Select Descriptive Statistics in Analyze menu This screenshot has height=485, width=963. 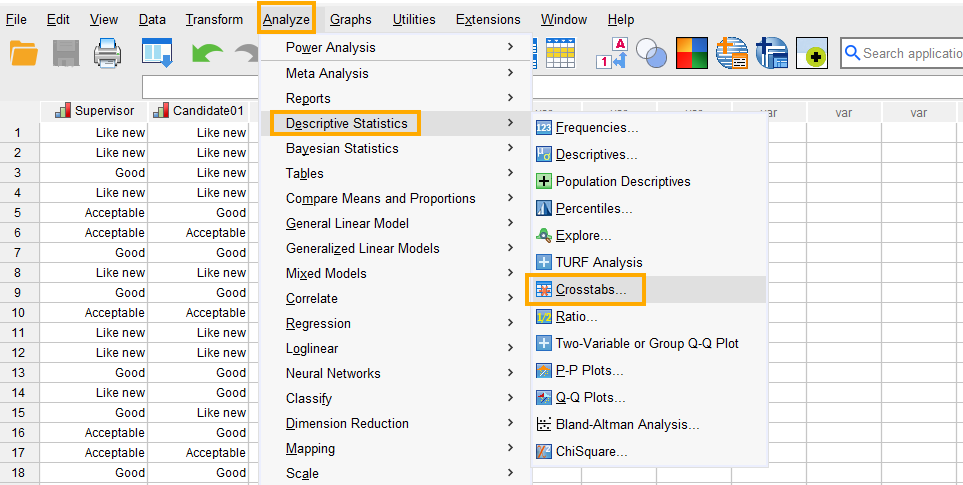[396, 123]
